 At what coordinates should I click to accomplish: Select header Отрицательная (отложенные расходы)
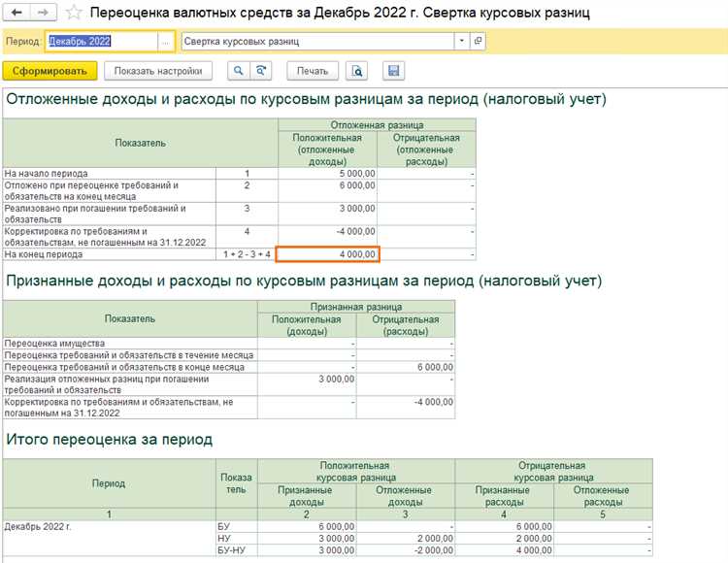pos(426,149)
